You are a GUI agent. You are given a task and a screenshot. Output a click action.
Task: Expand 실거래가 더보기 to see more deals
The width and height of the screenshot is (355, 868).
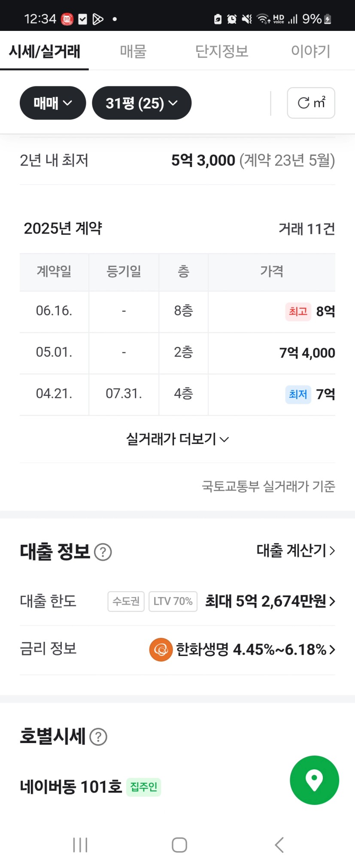177,439
